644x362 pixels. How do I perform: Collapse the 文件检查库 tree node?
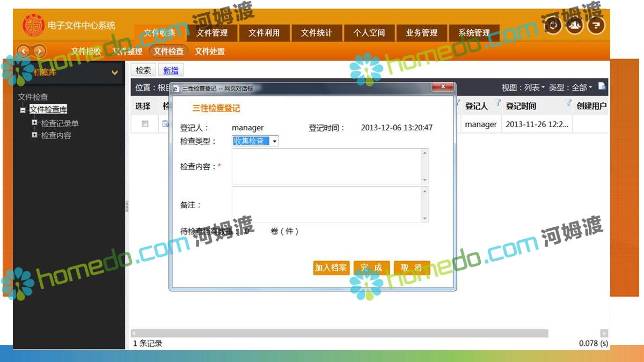(23, 110)
